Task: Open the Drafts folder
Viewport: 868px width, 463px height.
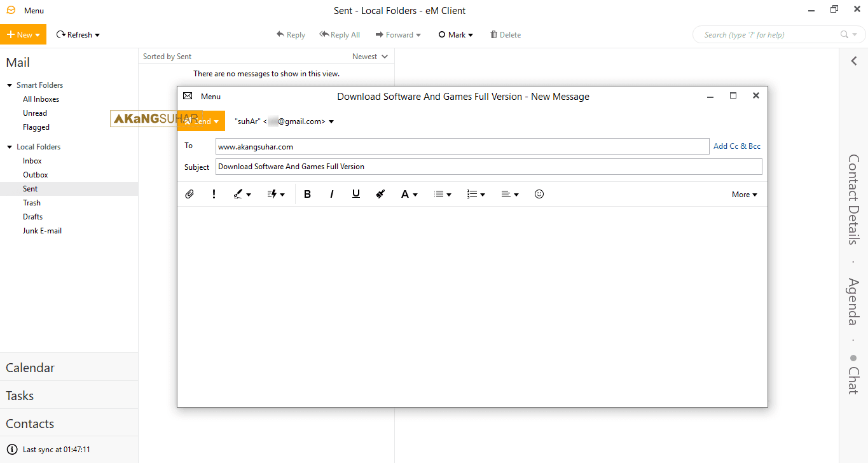Action: [x=33, y=217]
